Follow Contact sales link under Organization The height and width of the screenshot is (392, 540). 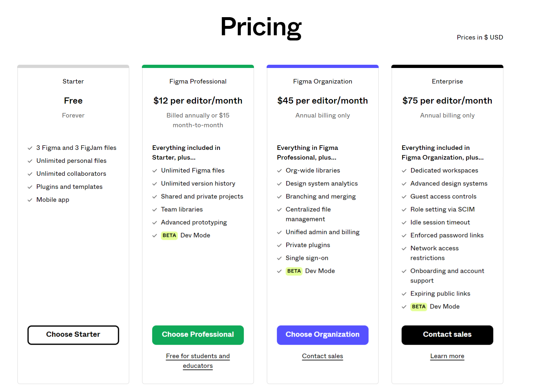tap(323, 356)
